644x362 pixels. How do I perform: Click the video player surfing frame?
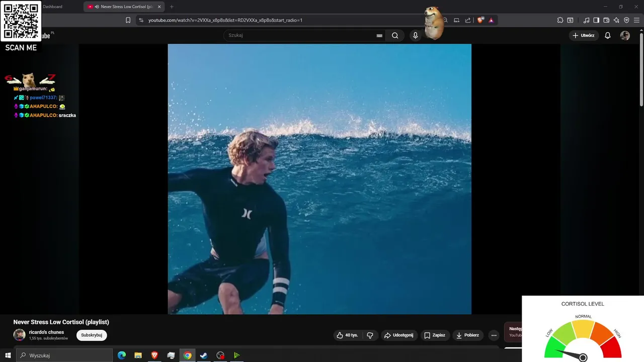pos(319,179)
